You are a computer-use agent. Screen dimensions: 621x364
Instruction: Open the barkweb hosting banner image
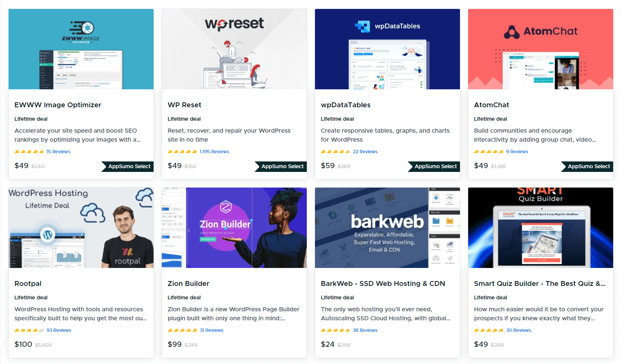pos(387,228)
